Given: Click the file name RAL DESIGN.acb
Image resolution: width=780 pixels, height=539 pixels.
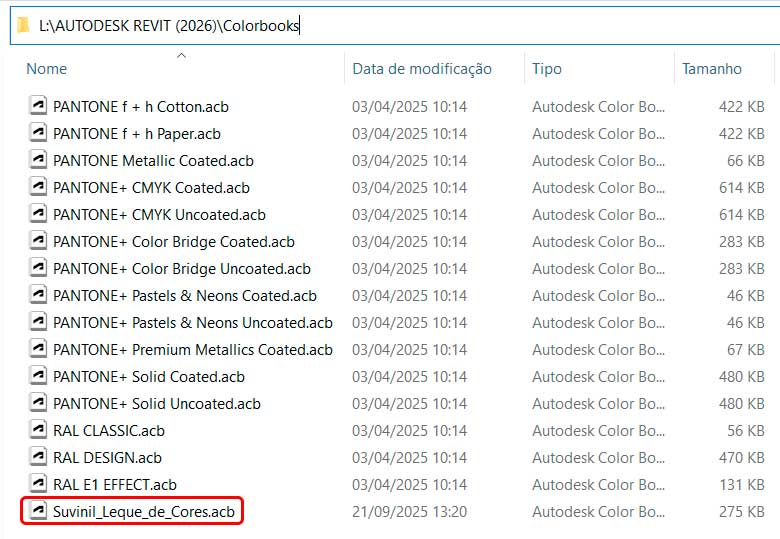Looking at the screenshot, I should pos(107,457).
